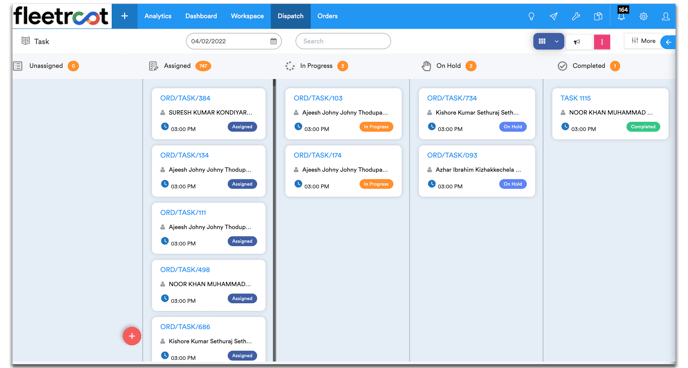Click On Hold badge on ORD/TASK/093
688x368 pixels.
tap(512, 184)
